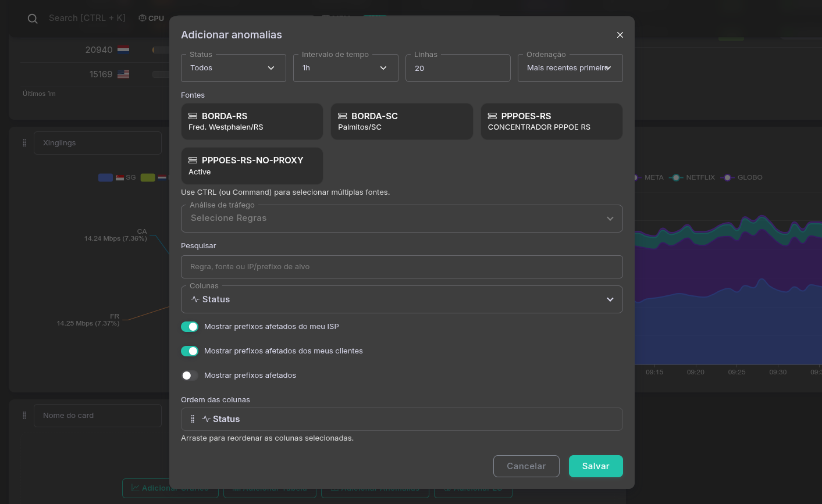
Task: Click drag handle next to Xinglings card
Action: [x=24, y=143]
